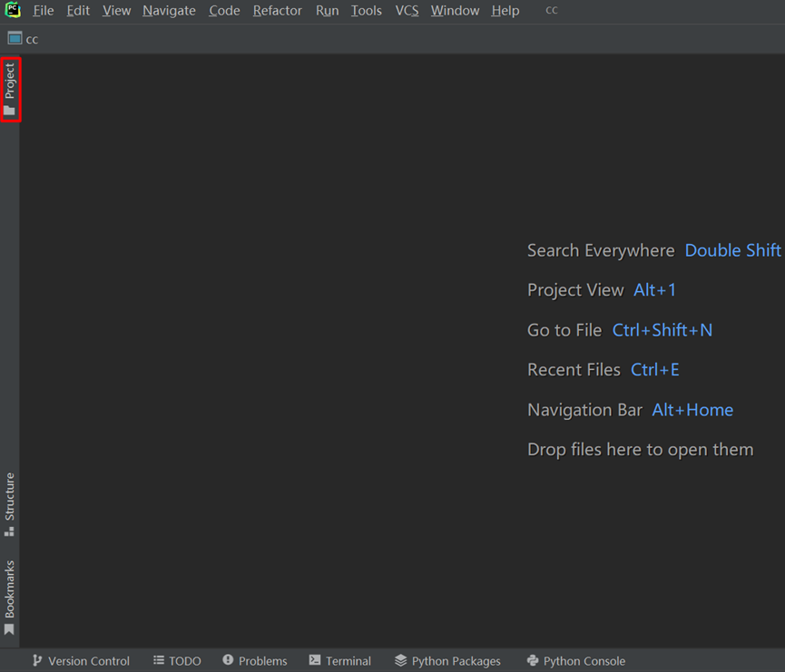785x672 pixels.
Task: Open the Edit menu
Action: click(x=78, y=11)
